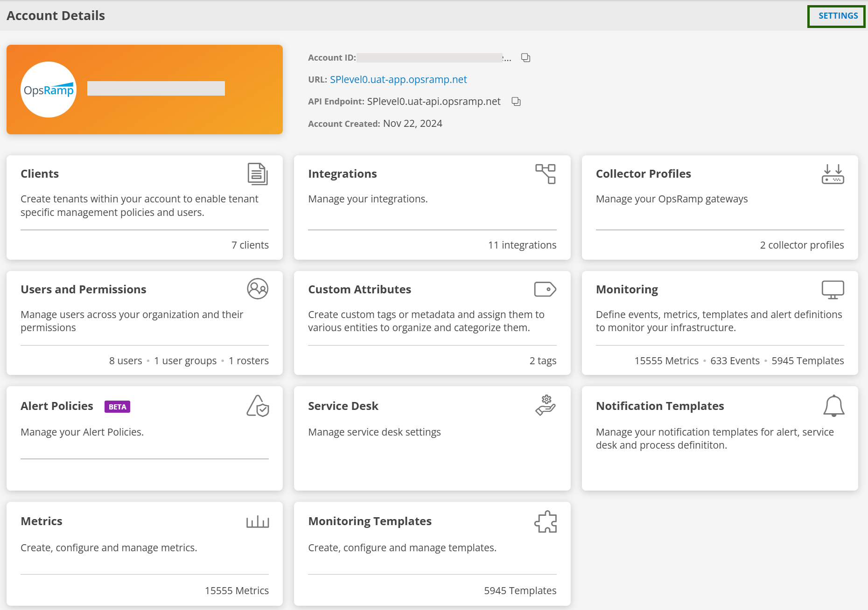Open the Collector Profiles card title
The height and width of the screenshot is (610, 868).
click(643, 174)
